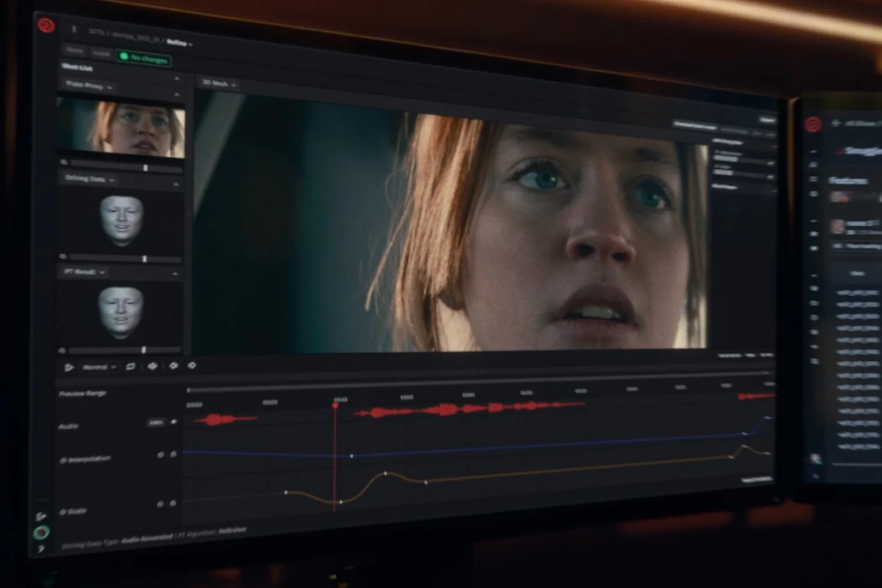Select the previous keyframe diamond icon
The image size is (882, 588).
coord(153,366)
